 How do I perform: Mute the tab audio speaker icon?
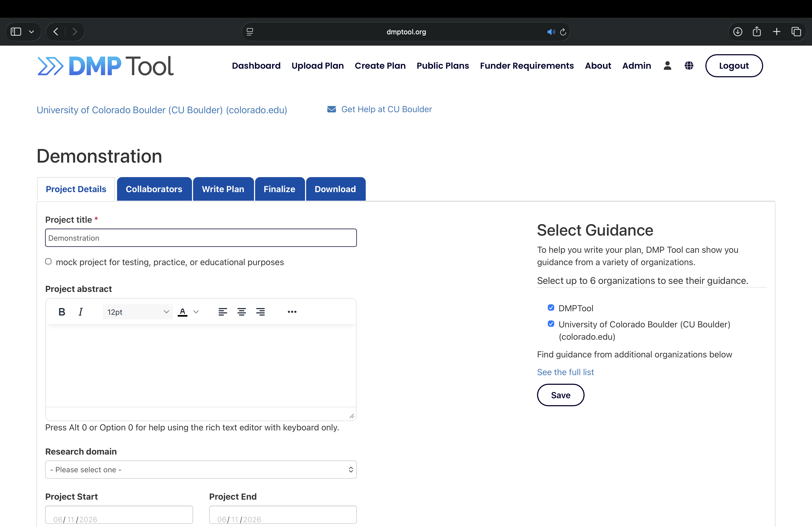tap(551, 32)
